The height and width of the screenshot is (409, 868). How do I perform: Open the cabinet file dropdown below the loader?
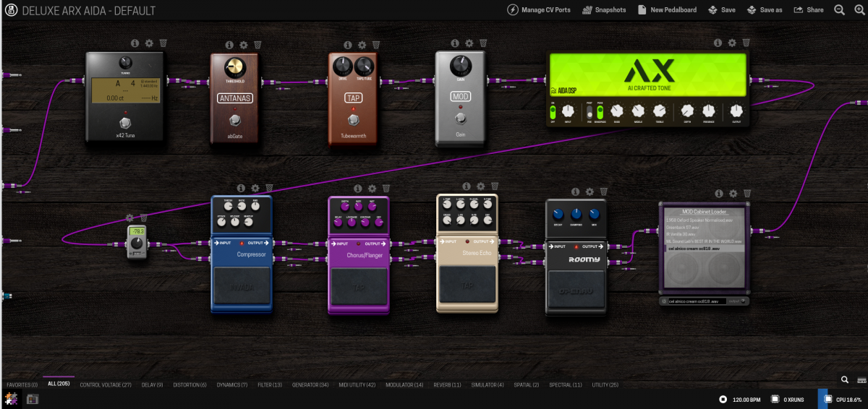(703, 301)
